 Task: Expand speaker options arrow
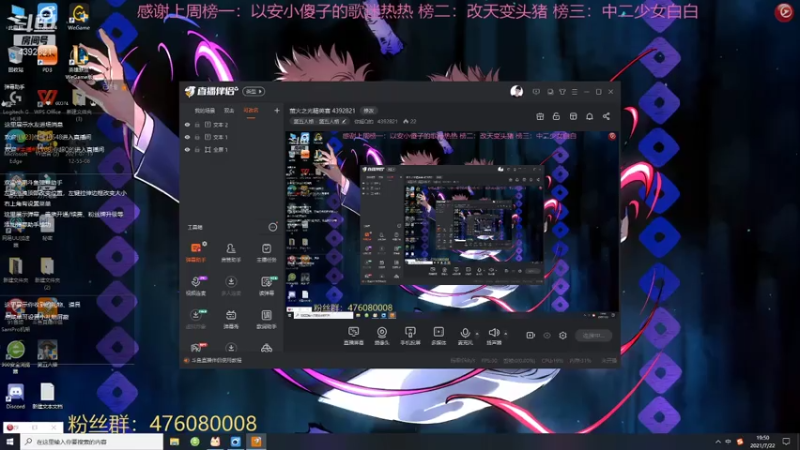pos(506,334)
